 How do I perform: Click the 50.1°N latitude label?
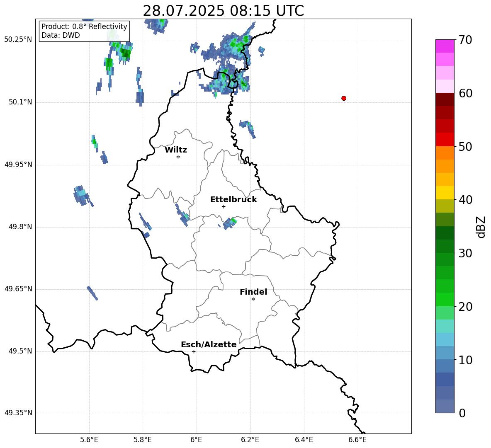point(20,102)
